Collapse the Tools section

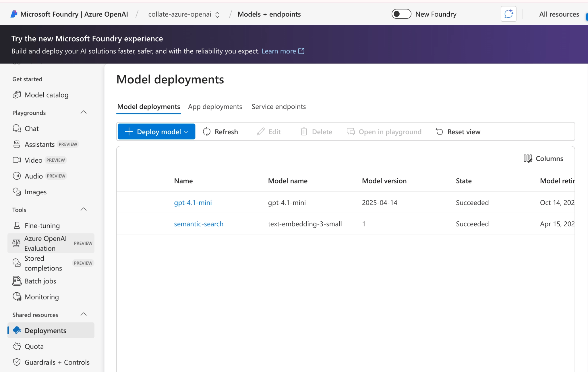pyautogui.click(x=84, y=209)
